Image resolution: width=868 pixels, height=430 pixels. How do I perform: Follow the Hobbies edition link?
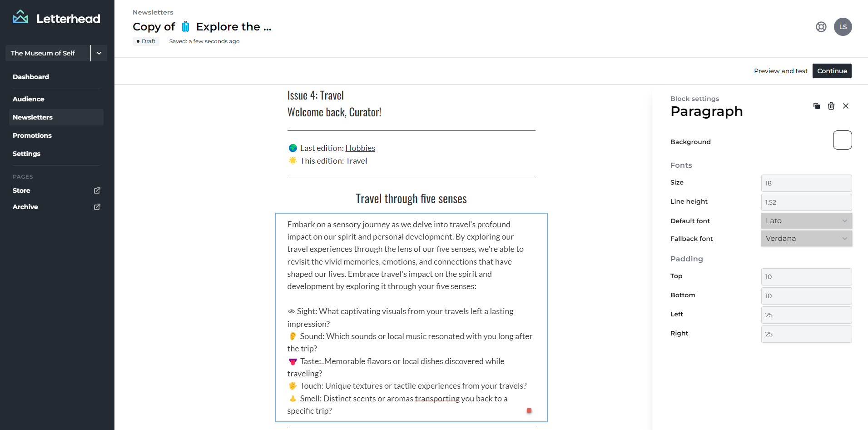pyautogui.click(x=360, y=148)
